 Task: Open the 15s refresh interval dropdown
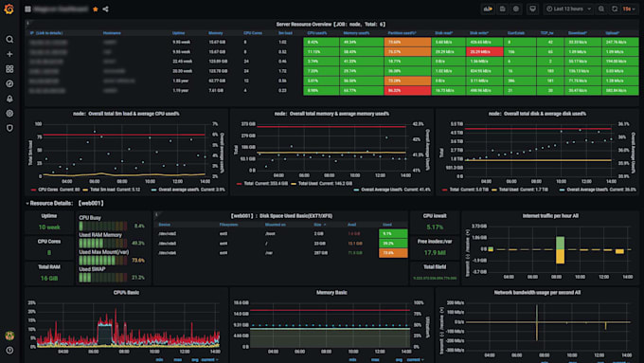pos(629,9)
